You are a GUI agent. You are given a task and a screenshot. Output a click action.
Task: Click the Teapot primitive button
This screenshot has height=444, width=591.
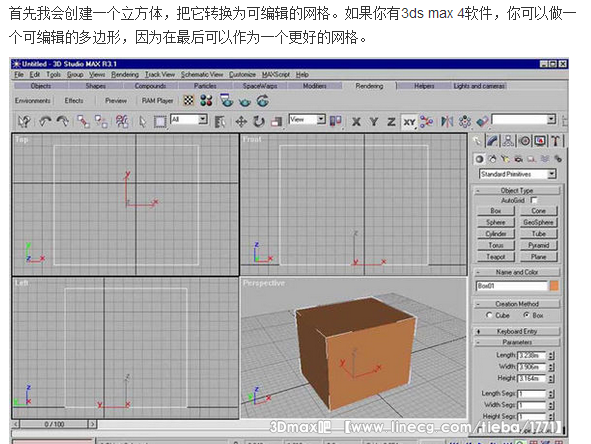pyautogui.click(x=495, y=257)
